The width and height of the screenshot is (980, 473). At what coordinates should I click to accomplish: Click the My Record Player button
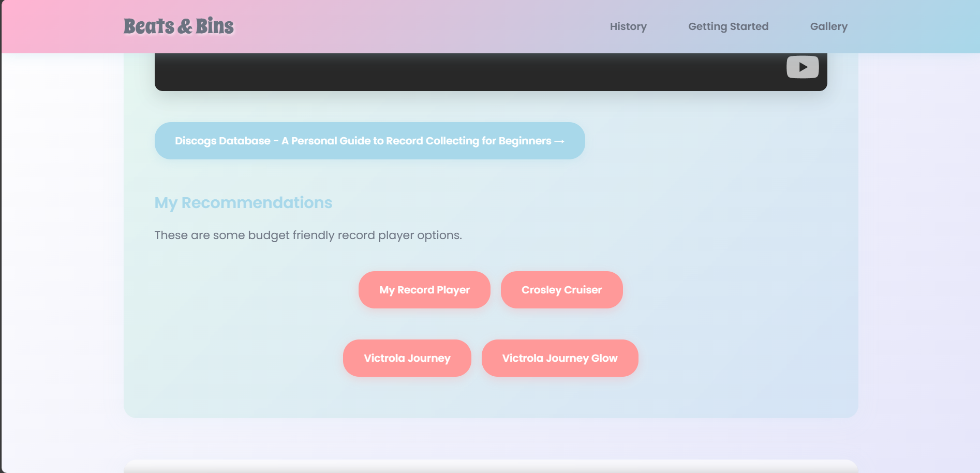click(x=424, y=290)
